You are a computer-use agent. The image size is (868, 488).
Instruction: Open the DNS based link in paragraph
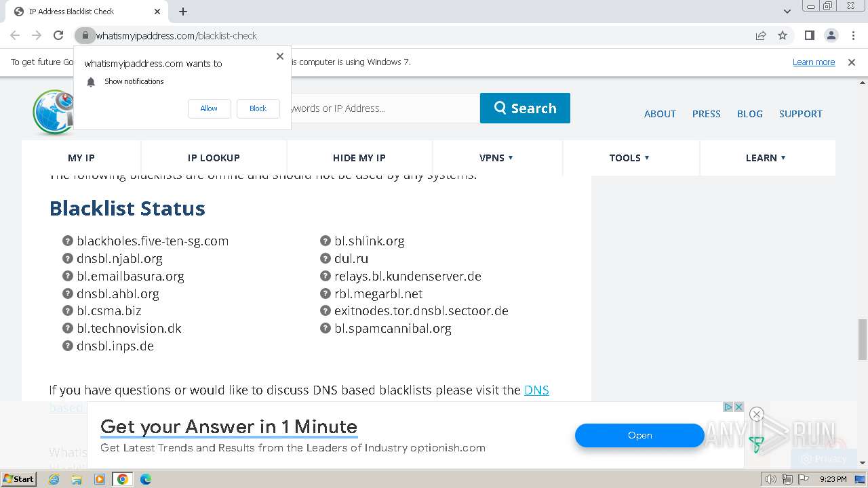click(536, 390)
